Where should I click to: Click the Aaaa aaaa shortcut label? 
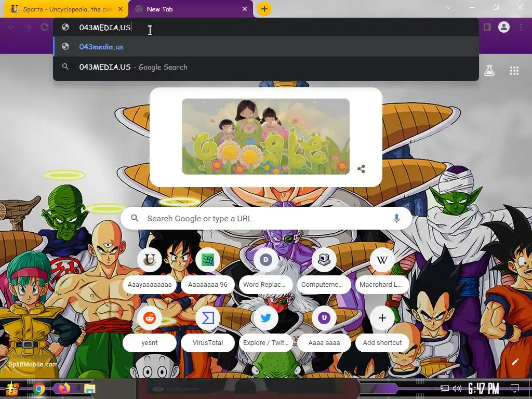(324, 342)
